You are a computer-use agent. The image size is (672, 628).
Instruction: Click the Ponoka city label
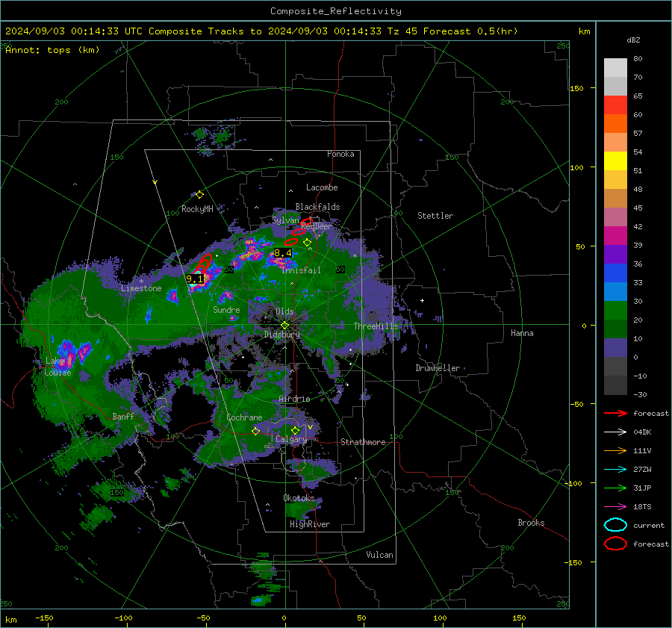tap(340, 154)
